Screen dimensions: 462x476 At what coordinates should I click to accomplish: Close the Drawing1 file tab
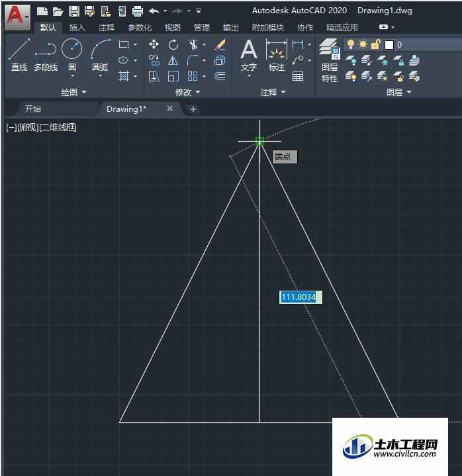click(170, 109)
